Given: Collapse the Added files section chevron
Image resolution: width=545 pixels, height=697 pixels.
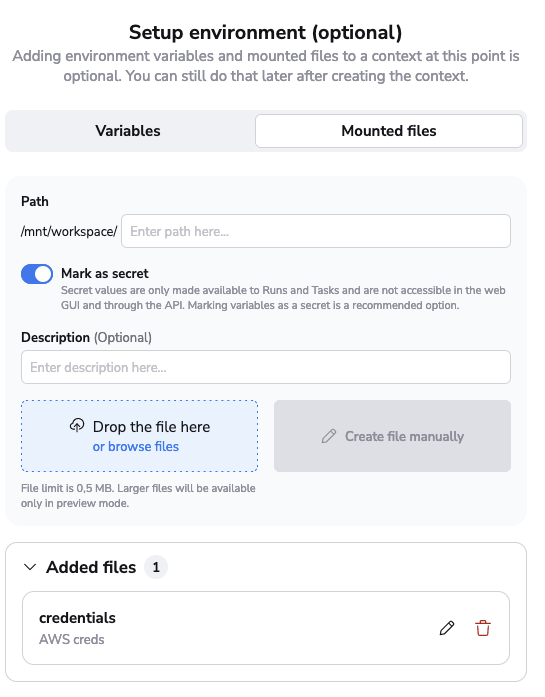Looking at the screenshot, I should (x=30, y=567).
